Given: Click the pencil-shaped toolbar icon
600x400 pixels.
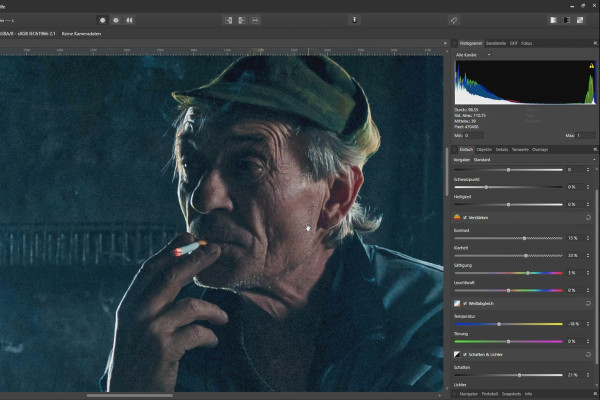Looking at the screenshot, I should pos(454,20).
